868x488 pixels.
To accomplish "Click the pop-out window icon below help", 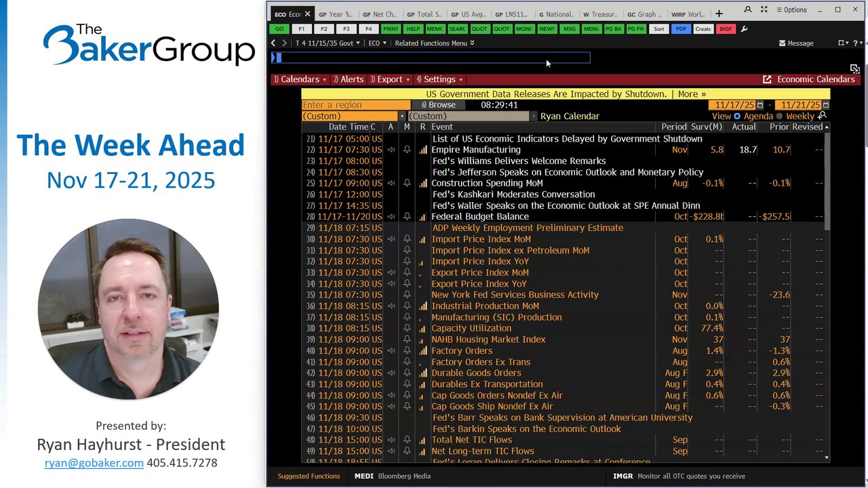I will point(854,69).
